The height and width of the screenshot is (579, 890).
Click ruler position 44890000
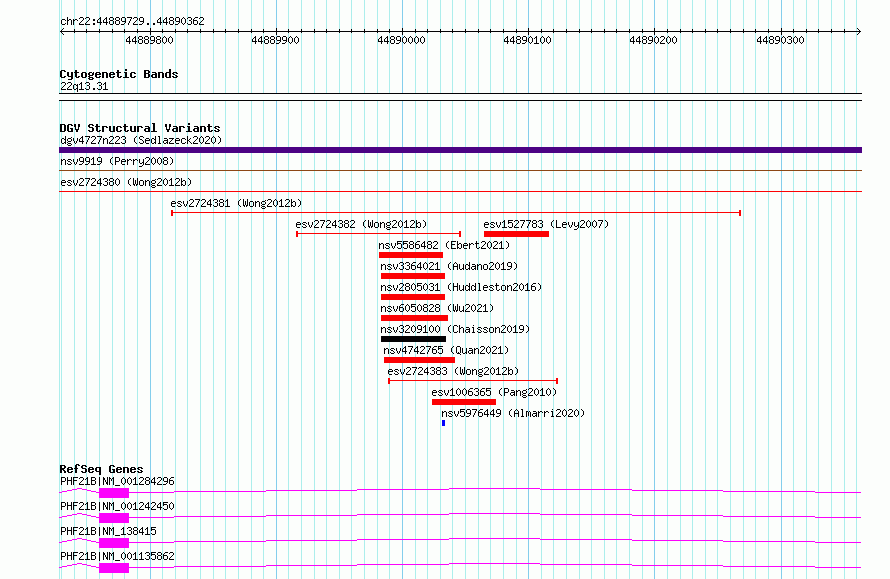tap(401, 40)
